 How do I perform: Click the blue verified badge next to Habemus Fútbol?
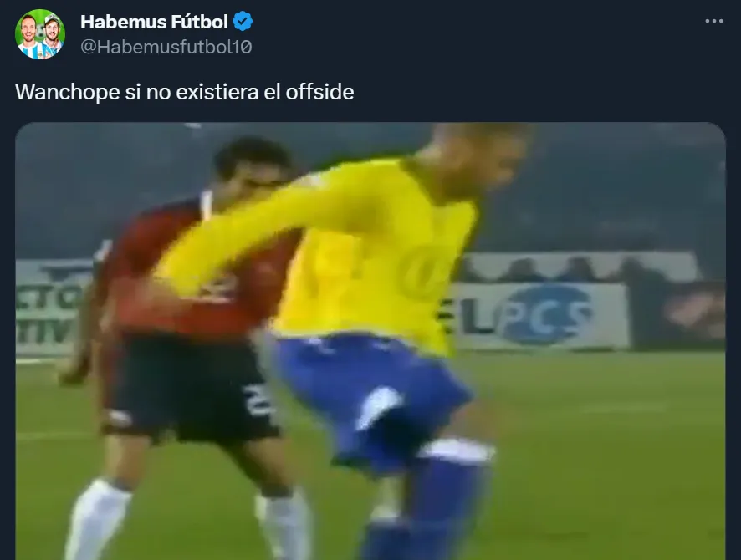[x=243, y=22]
